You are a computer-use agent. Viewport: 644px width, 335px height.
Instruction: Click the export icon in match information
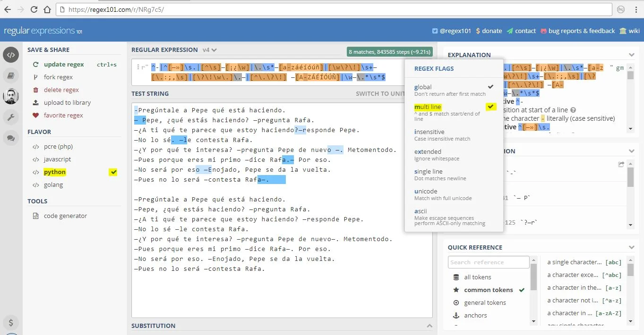click(x=621, y=164)
